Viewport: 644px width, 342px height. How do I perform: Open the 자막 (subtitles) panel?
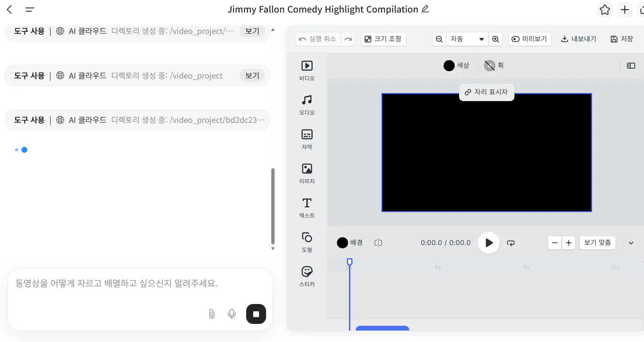click(x=307, y=139)
